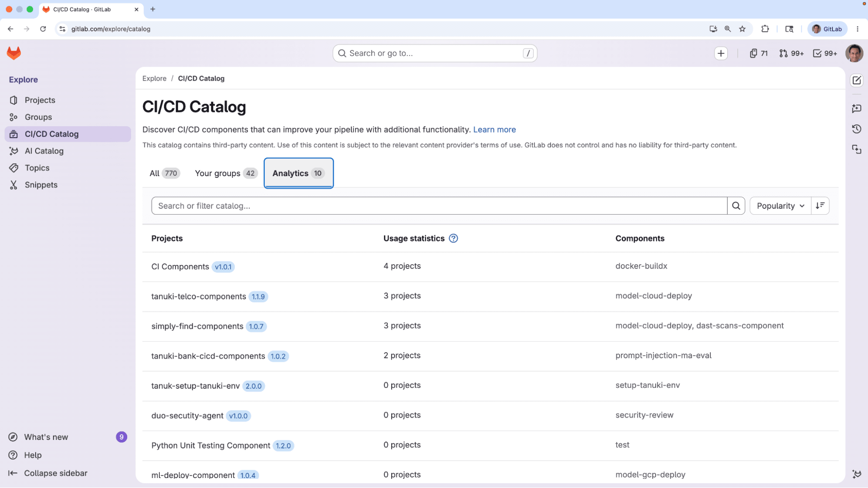Click the GitLab tanuki logo
This screenshot has height=488, width=868.
[14, 53]
